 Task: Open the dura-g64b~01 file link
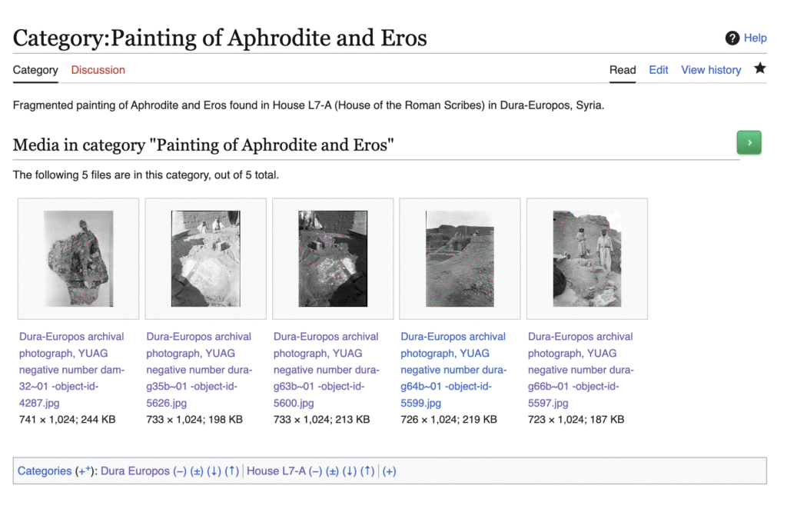(x=453, y=369)
